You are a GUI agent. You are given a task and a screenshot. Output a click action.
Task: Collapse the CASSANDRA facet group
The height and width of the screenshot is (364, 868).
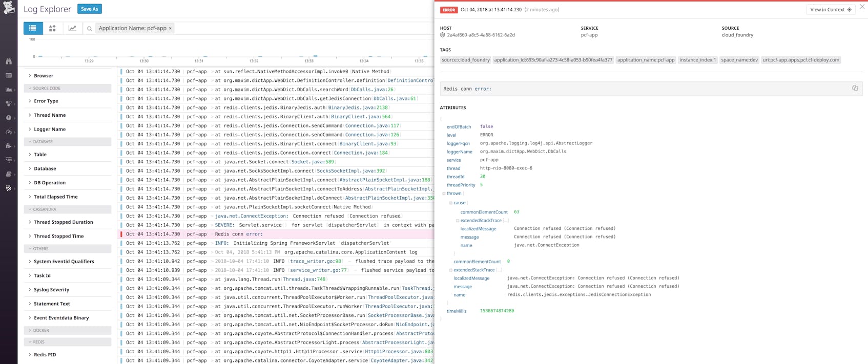point(67,209)
